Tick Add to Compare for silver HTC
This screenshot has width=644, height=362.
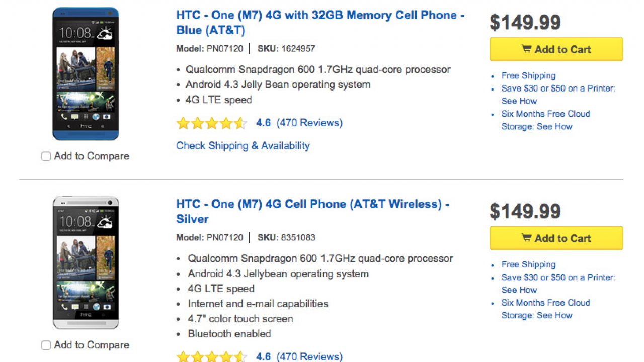[x=46, y=345]
